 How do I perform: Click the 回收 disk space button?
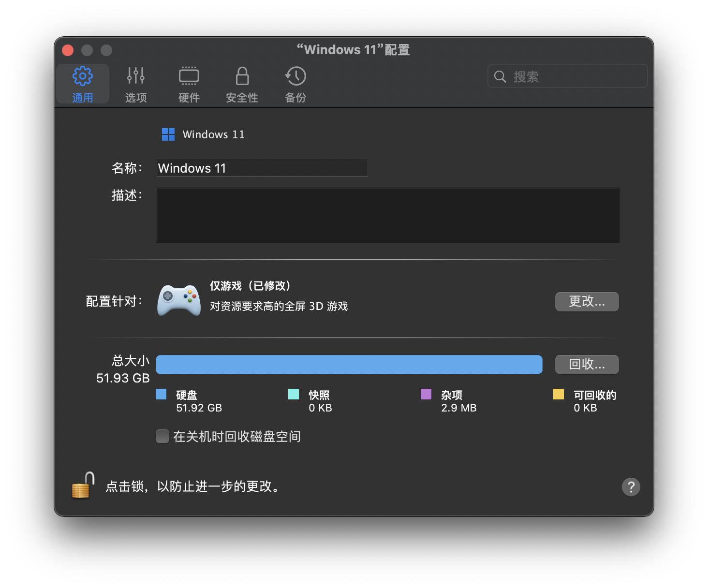(587, 365)
